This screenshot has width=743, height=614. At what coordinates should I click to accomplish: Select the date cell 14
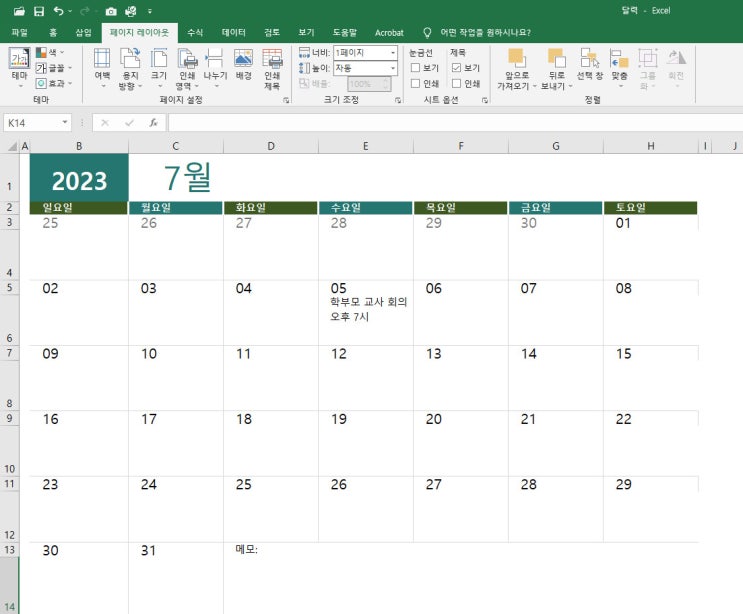point(556,353)
